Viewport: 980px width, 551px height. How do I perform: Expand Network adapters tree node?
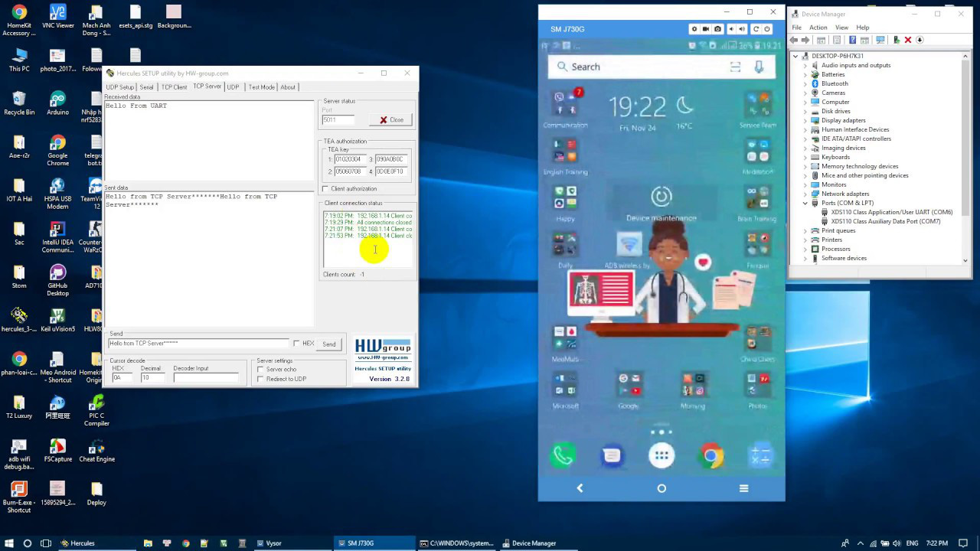tap(805, 194)
